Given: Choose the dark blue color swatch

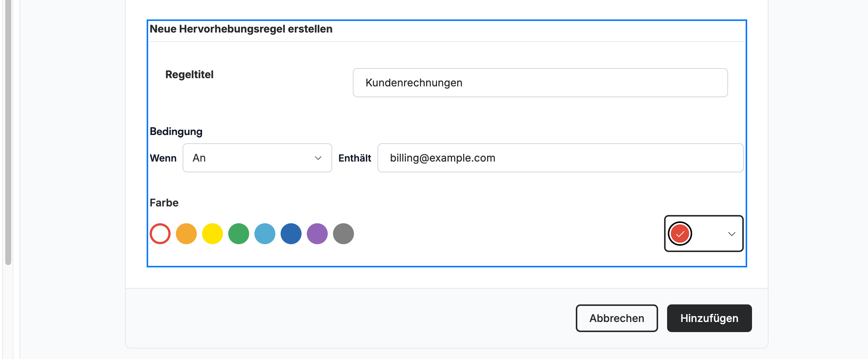Looking at the screenshot, I should 291,234.
